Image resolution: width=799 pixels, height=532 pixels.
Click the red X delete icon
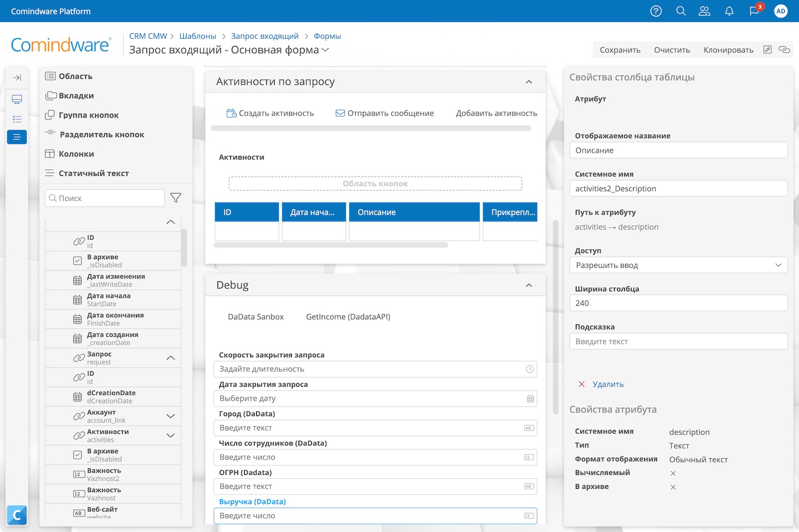click(581, 384)
